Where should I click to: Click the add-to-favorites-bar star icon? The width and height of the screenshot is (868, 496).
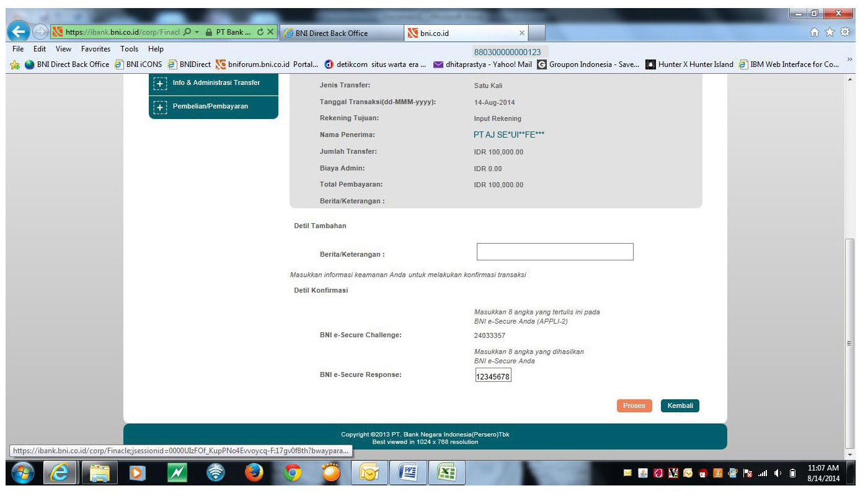15,64
